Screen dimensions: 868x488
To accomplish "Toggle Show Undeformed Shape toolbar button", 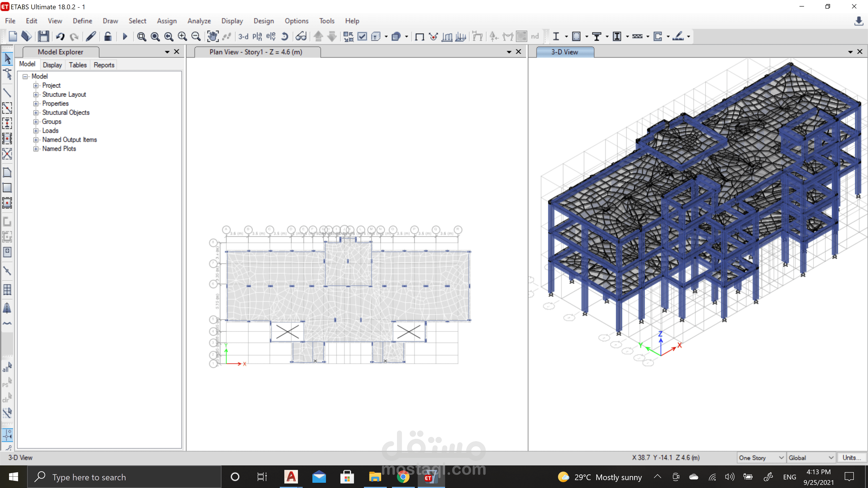I will pyautogui.click(x=419, y=36).
